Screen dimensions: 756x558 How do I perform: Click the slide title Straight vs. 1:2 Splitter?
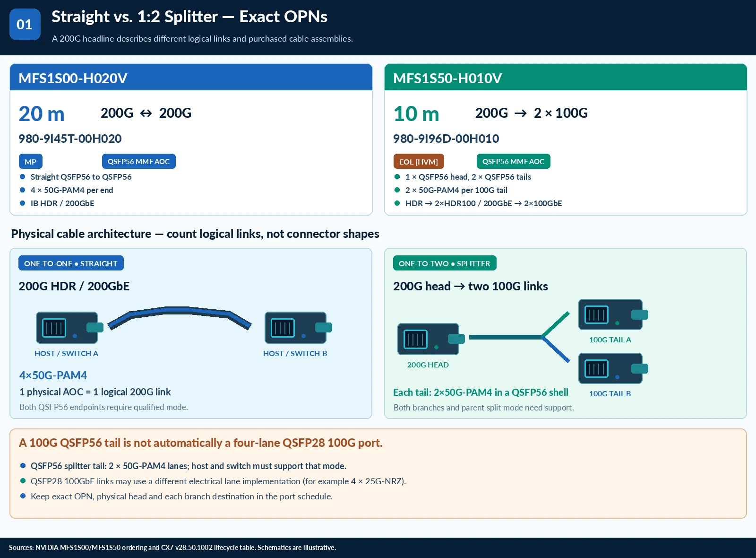coord(189,17)
